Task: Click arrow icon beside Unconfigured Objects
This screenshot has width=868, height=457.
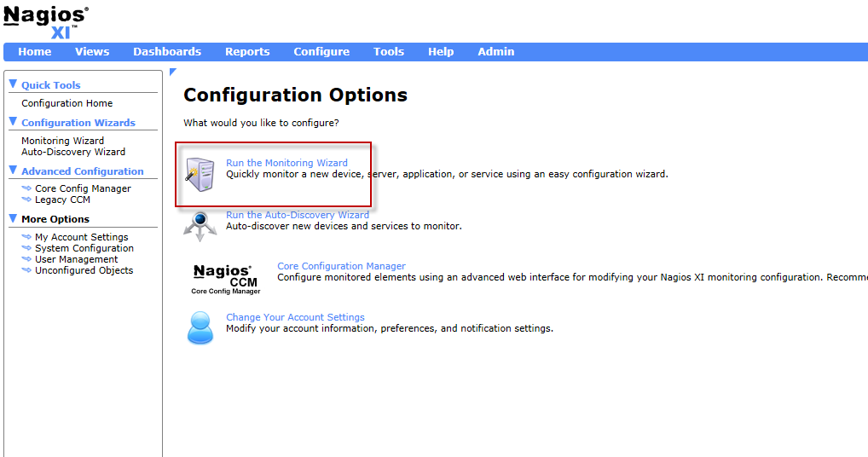Action: (26, 270)
